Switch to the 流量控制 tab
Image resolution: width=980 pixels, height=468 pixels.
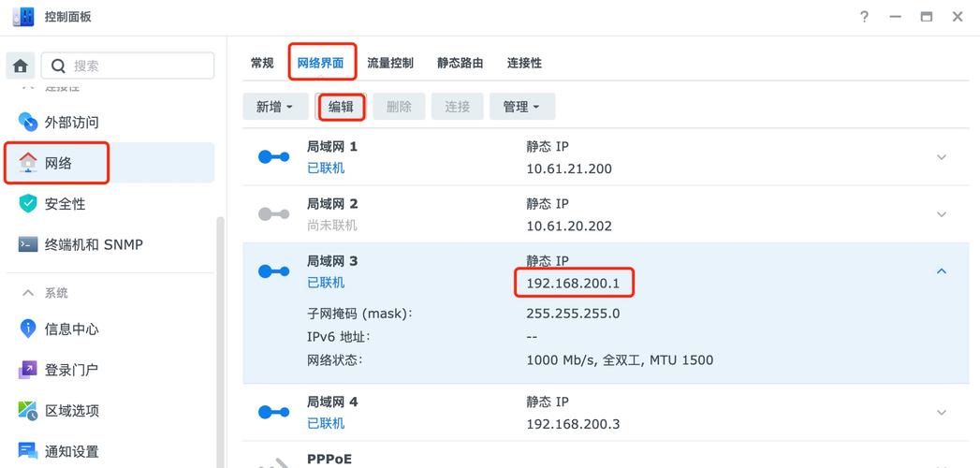coord(390,63)
